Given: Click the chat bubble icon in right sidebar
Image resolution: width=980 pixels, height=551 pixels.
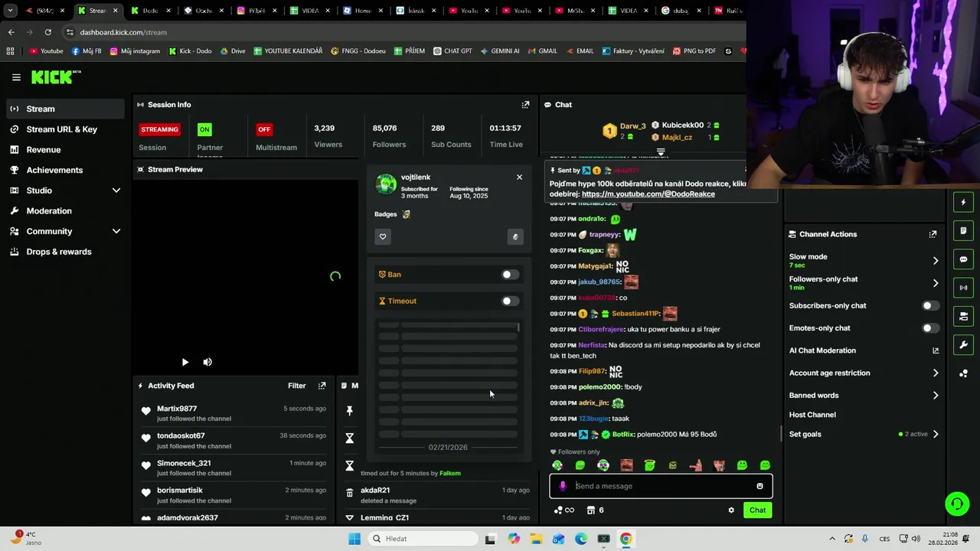Looking at the screenshot, I should pos(964,259).
